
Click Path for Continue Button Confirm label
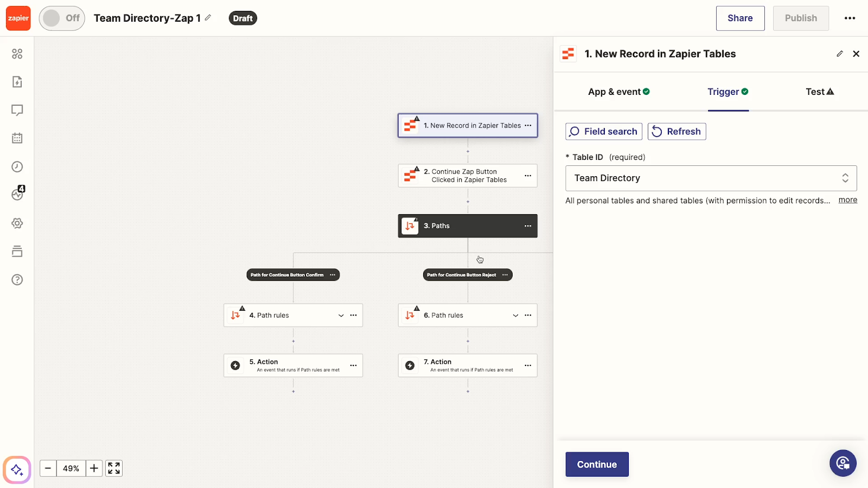point(287,275)
